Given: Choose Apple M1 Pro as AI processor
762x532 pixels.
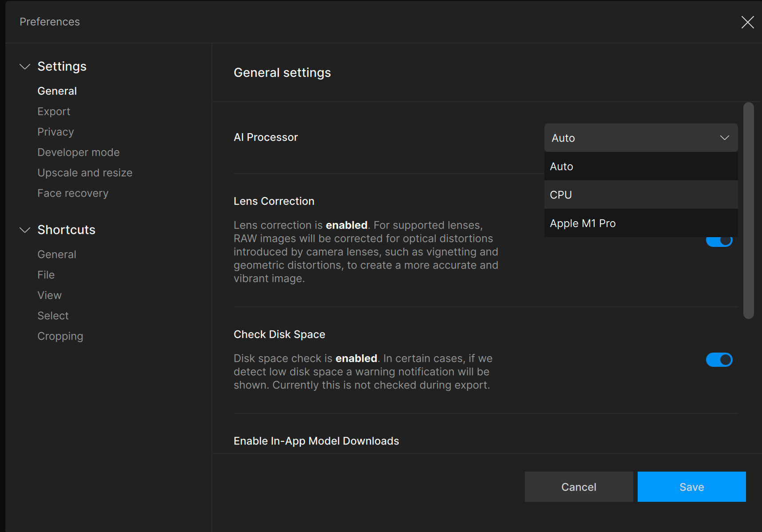Looking at the screenshot, I should click(641, 223).
